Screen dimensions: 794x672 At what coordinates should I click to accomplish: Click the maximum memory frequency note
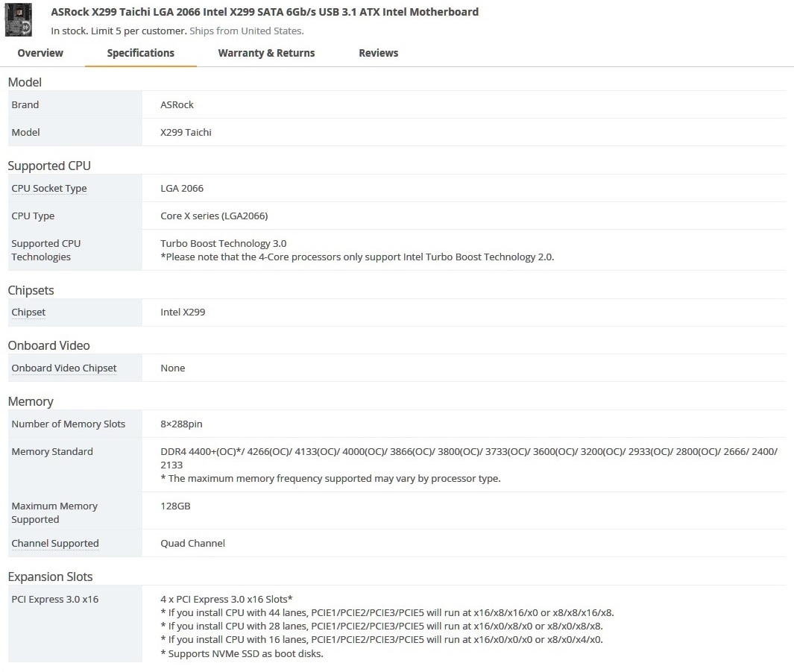[331, 479]
